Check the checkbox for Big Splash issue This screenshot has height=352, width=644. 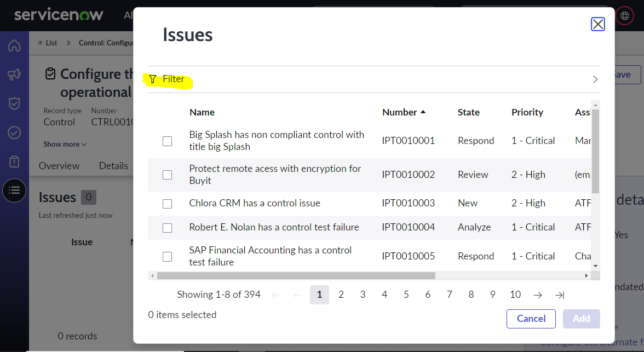(x=167, y=141)
